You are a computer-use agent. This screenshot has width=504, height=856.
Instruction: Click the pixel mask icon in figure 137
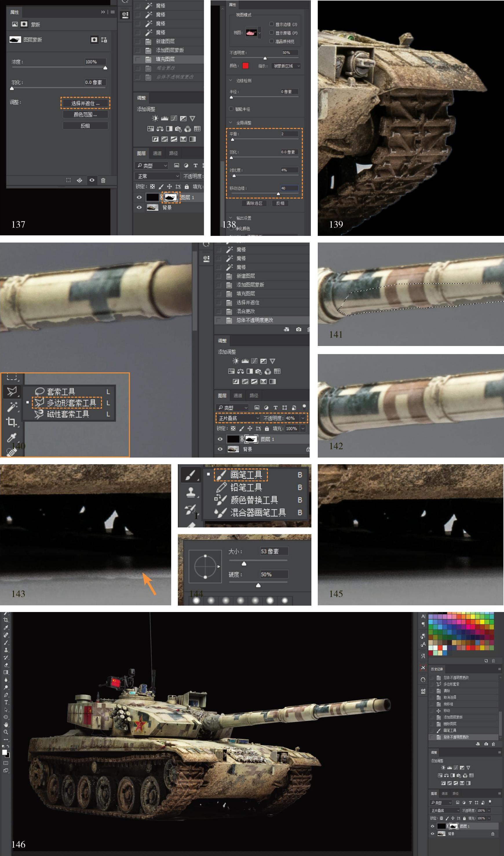94,40
